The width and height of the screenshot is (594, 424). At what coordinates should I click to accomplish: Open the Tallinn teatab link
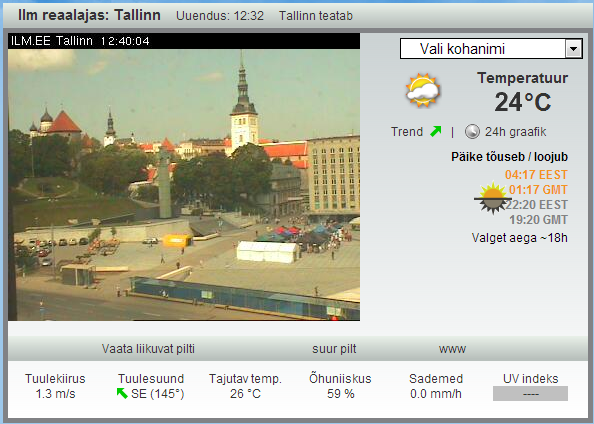tap(316, 16)
